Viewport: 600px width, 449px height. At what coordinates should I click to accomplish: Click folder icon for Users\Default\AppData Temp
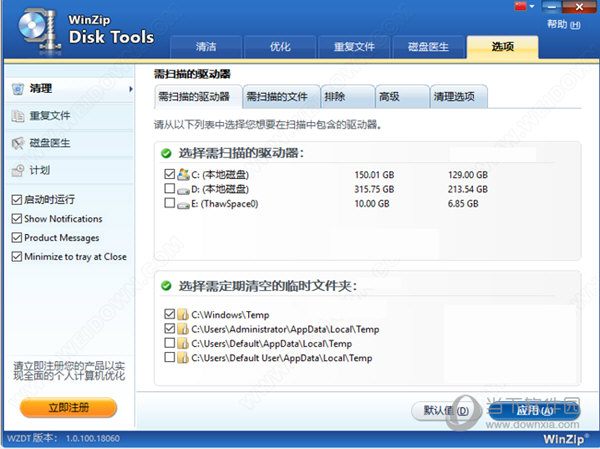pos(183,343)
